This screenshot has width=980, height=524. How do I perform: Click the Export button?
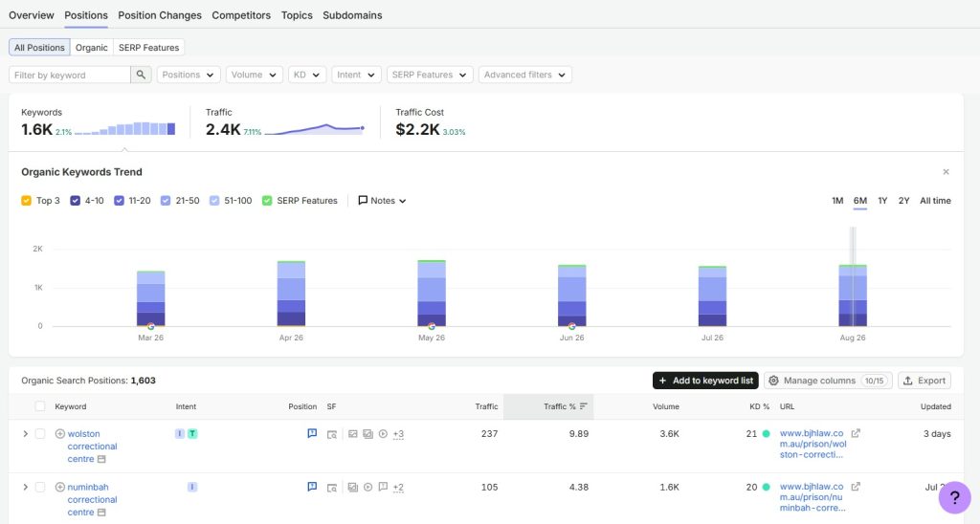click(x=924, y=381)
